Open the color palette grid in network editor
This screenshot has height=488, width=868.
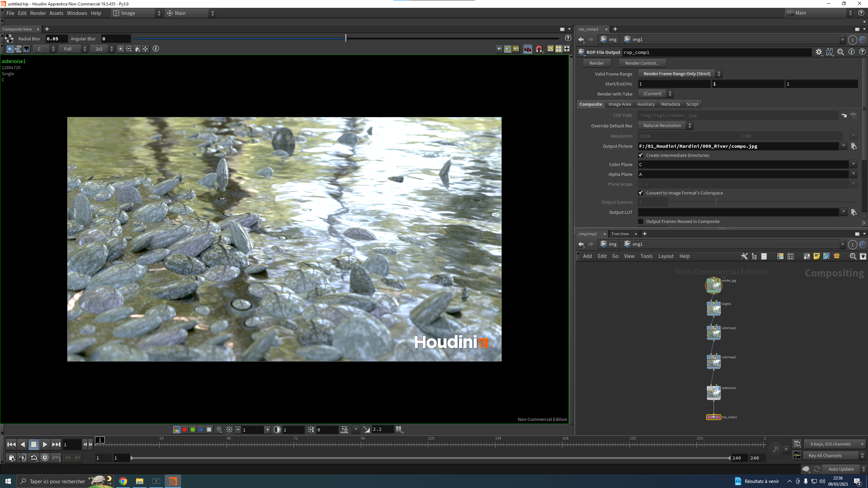[x=780, y=256]
